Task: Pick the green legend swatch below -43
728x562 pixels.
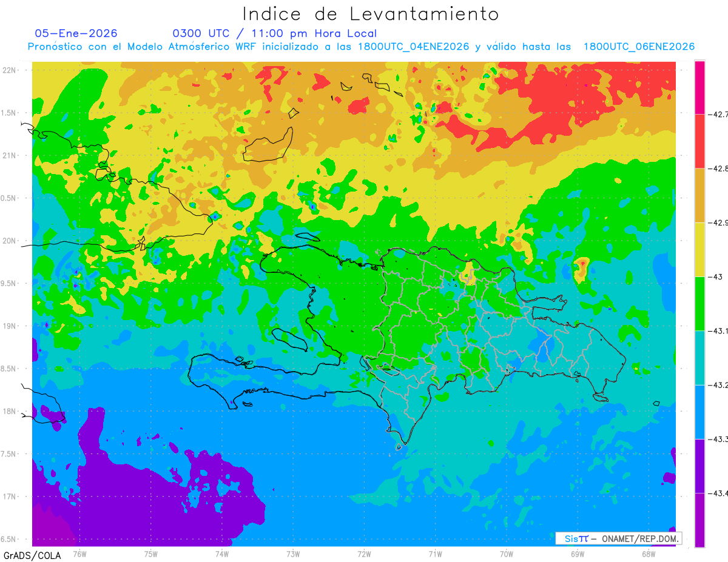Action: point(699,303)
